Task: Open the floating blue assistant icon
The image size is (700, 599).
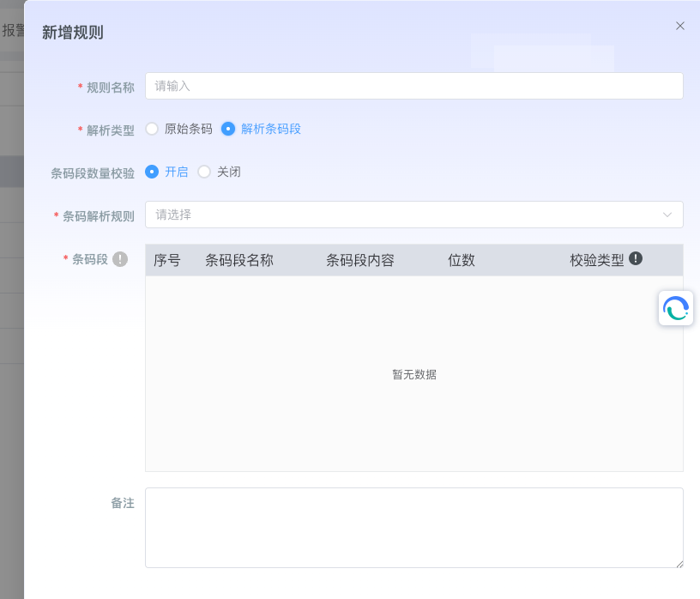Action: click(676, 308)
